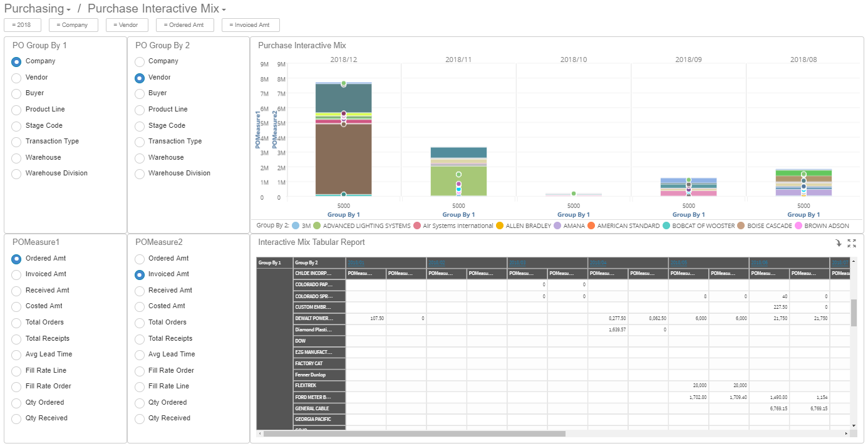Select Avg Lead Time in POMeasure1
The height and width of the screenshot is (446, 868).
(x=16, y=354)
